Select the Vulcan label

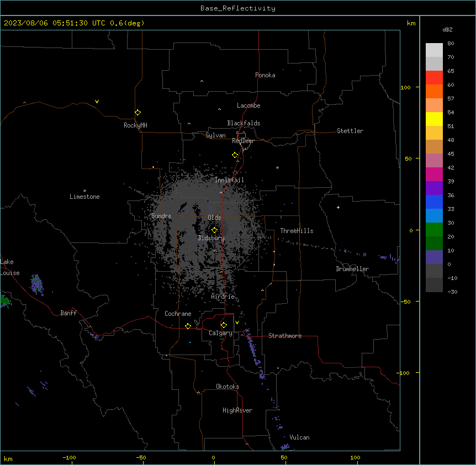(x=300, y=437)
